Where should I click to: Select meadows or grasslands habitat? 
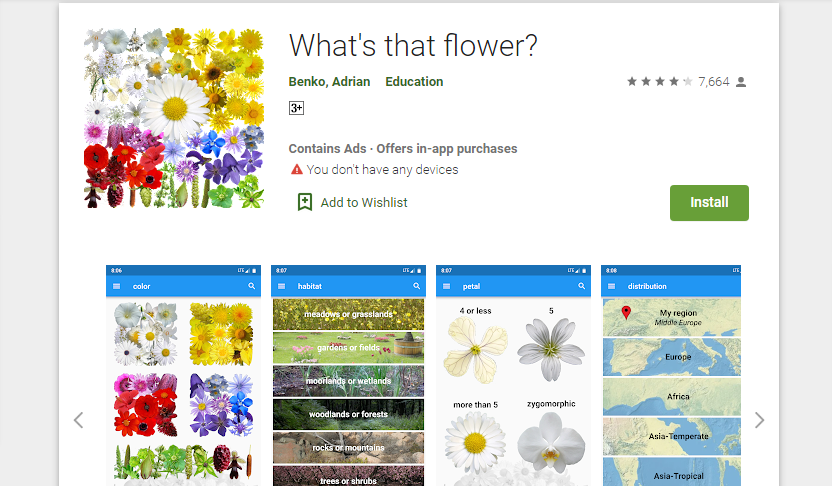(x=349, y=314)
